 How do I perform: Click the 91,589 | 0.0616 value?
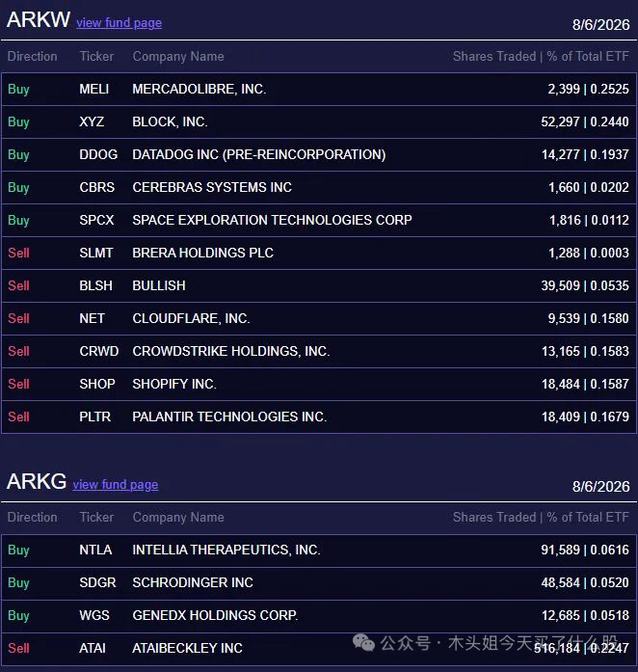(x=585, y=550)
